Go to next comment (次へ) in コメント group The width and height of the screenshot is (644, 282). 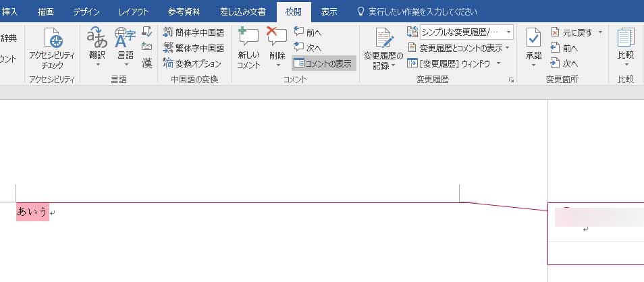(x=307, y=48)
